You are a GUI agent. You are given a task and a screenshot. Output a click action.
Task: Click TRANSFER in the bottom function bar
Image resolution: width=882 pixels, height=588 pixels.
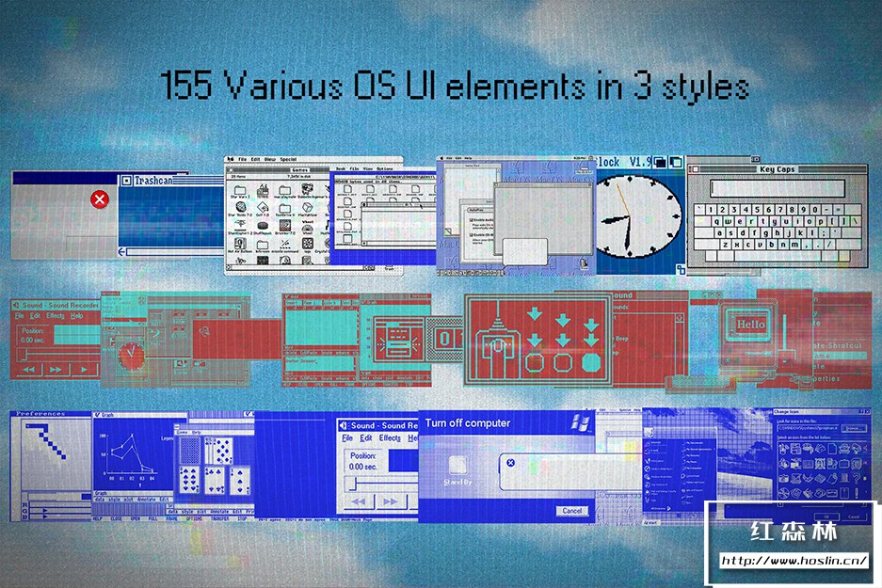(220, 518)
